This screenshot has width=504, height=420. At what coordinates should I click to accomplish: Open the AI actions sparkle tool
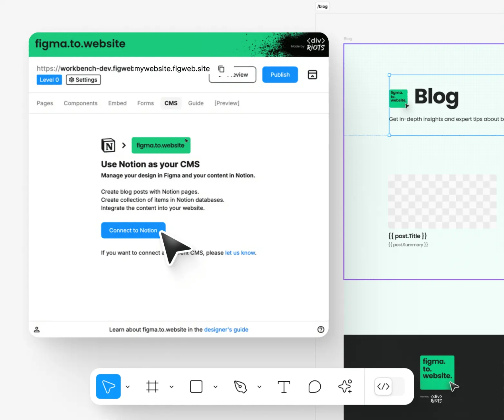(345, 386)
